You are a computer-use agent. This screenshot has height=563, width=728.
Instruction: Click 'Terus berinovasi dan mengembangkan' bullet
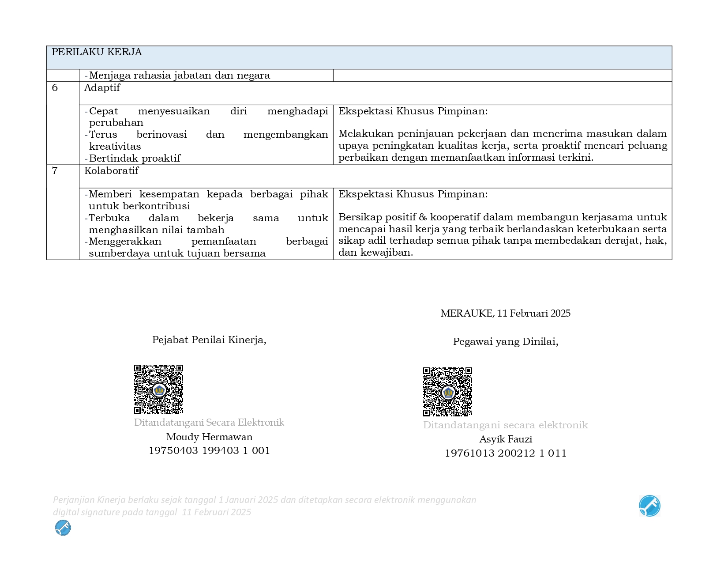point(206,140)
